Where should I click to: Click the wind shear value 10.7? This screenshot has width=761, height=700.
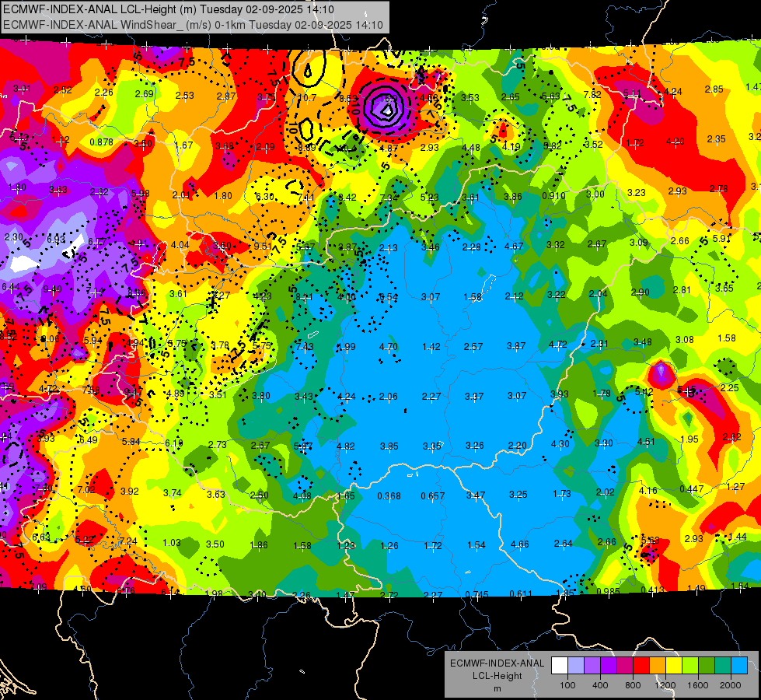307,98
